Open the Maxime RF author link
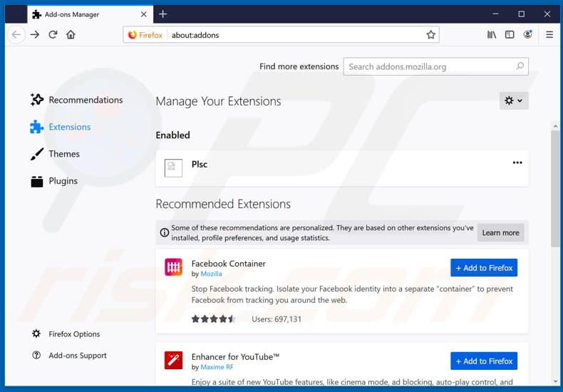The image size is (563, 392). pos(217,367)
